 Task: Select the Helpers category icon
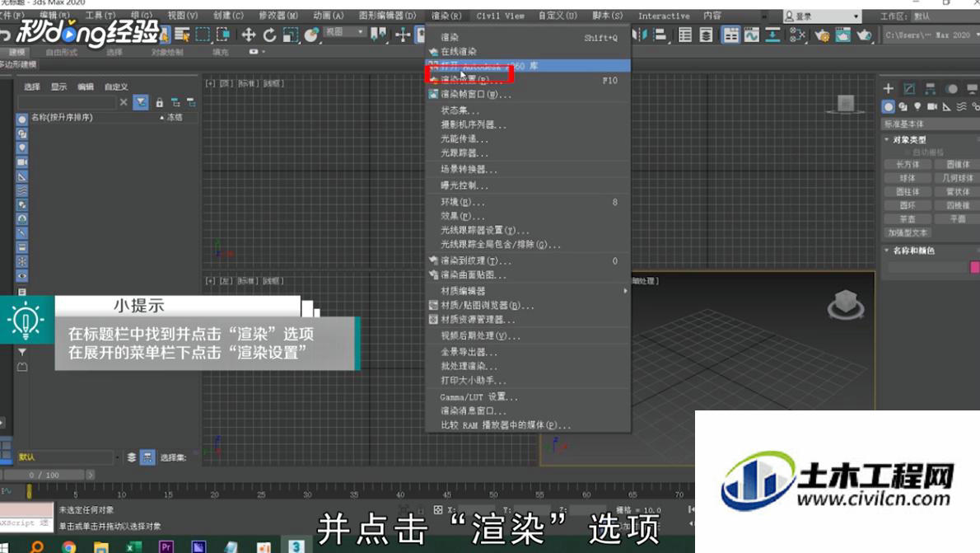(947, 107)
